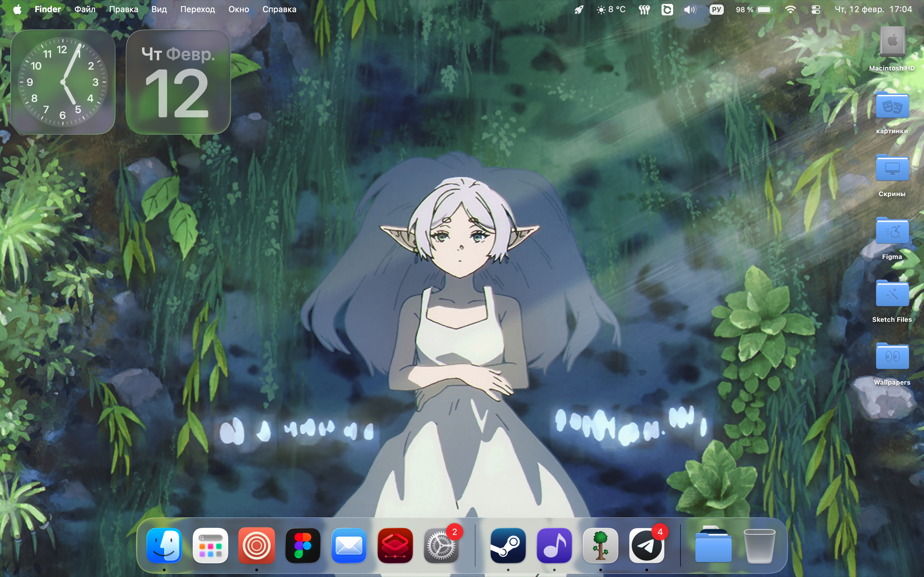Screen dimensions: 924x577
Task: Open the Файл menu
Action: [85, 10]
